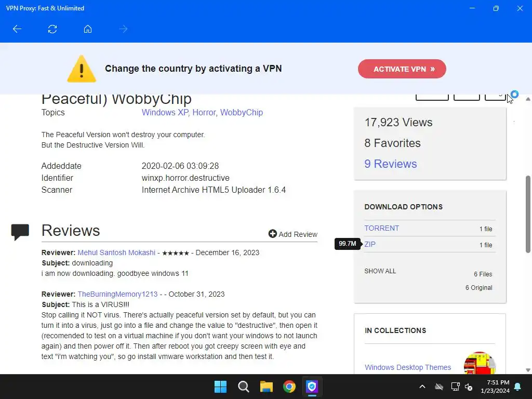
Task: Open Google Chrome from taskbar
Action: 289,387
